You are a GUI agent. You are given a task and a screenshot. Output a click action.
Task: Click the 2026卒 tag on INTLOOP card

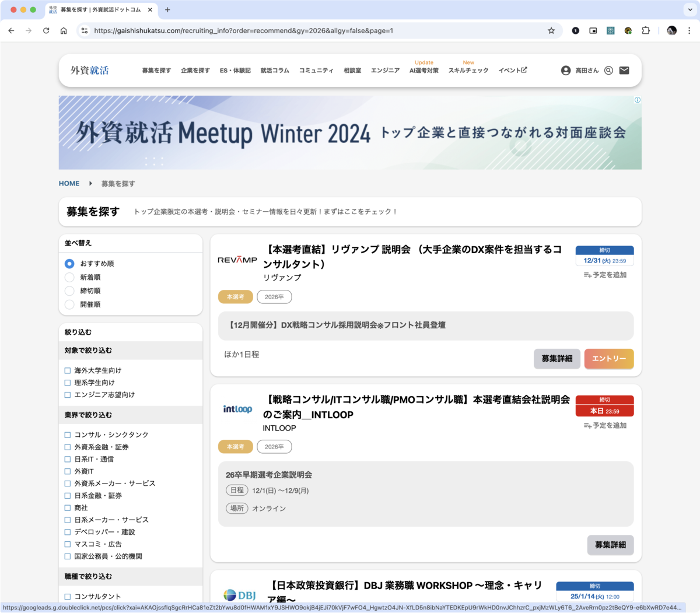(x=274, y=447)
